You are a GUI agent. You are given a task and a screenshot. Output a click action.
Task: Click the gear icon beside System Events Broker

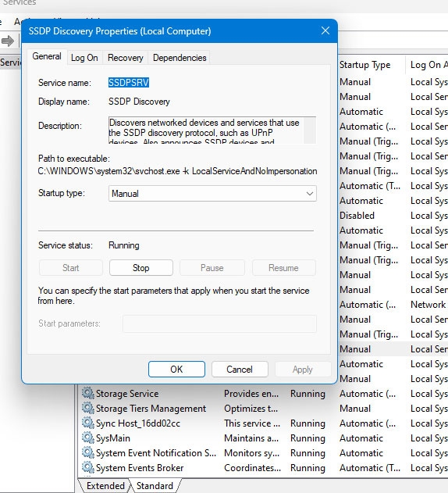coord(87,467)
